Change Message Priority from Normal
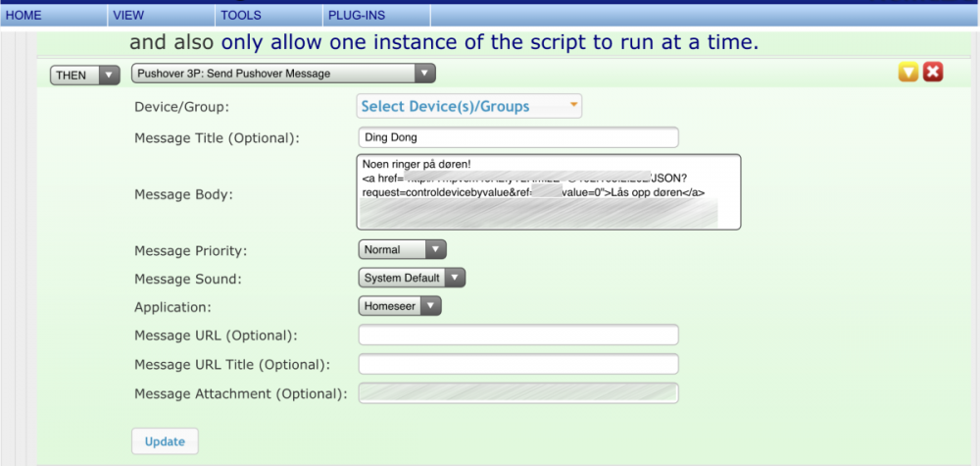Screen dimensions: 980x466 point(403,249)
